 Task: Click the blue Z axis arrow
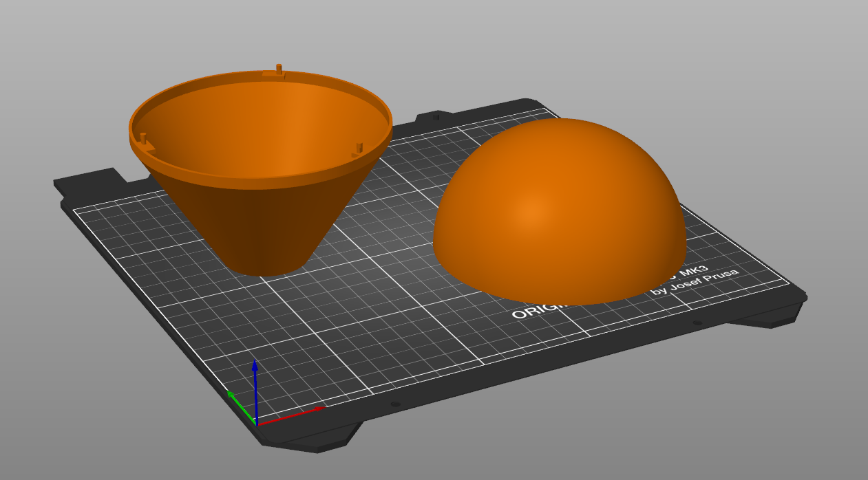coord(255,389)
